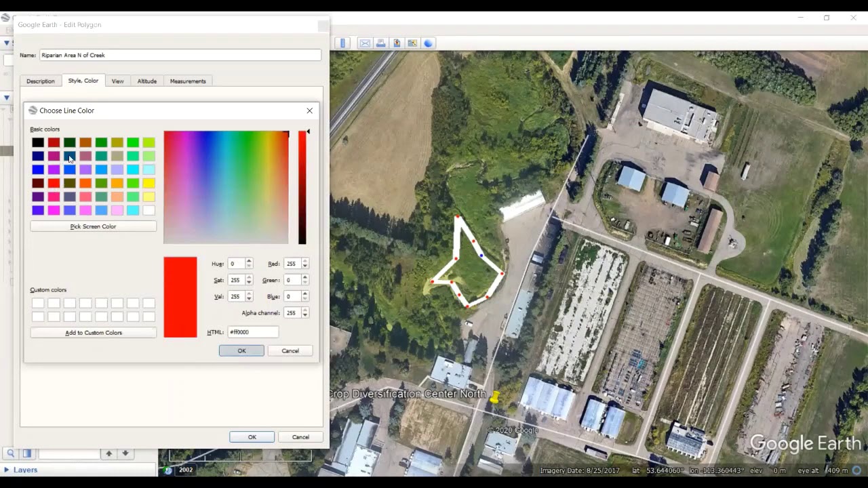Click inside the hue-saturation color field
The width and height of the screenshot is (868, 488).
(x=226, y=188)
